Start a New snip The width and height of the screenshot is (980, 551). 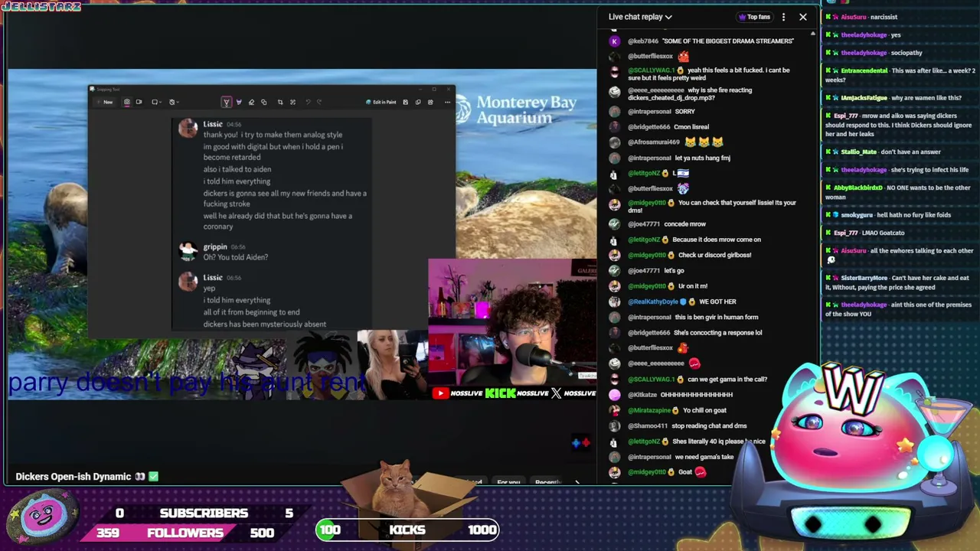(105, 102)
